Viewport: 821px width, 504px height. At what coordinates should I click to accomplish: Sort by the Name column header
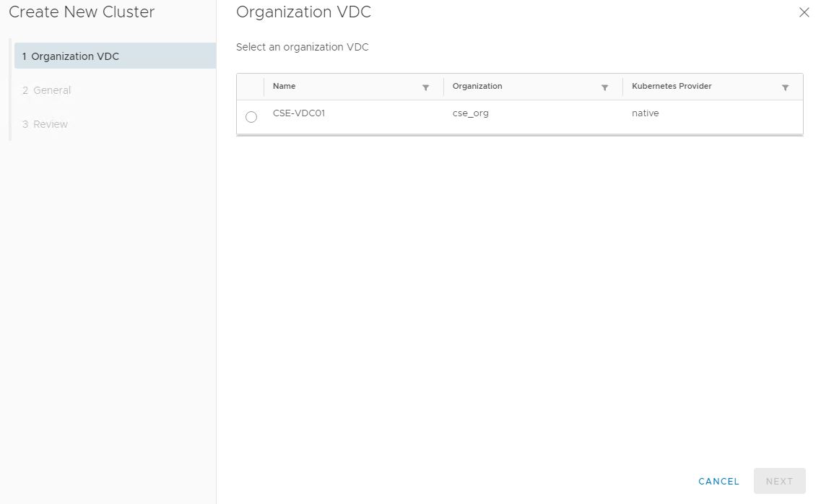pyautogui.click(x=284, y=86)
